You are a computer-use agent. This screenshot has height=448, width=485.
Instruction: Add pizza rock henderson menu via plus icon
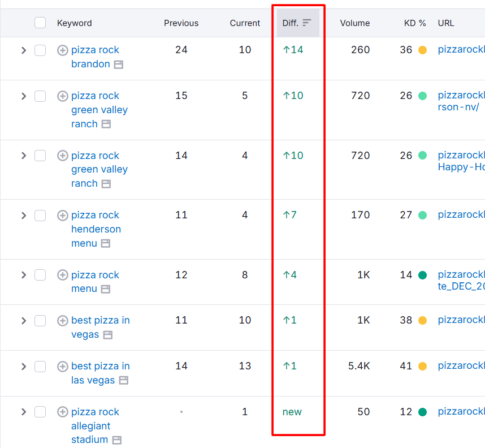pos(63,215)
